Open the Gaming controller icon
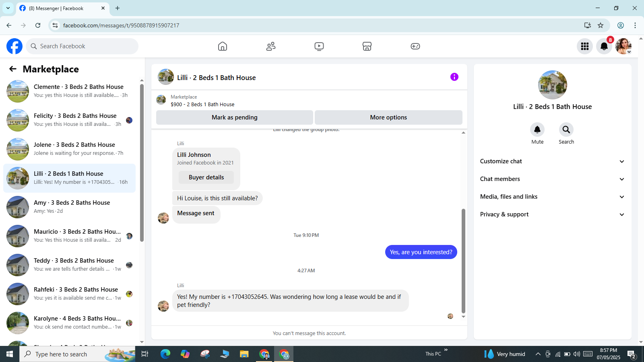The height and width of the screenshot is (362, 644). 415,46
